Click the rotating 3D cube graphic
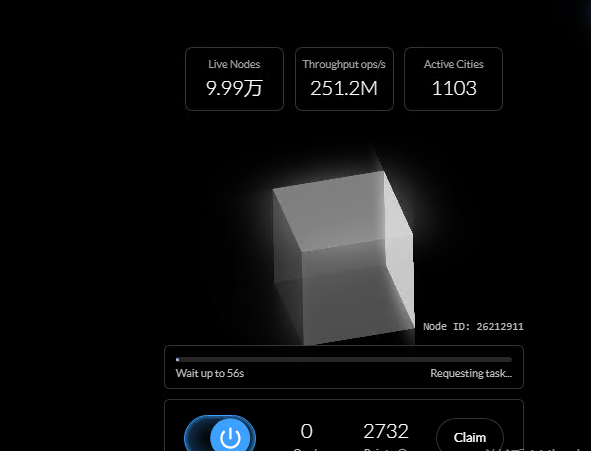The image size is (591, 451). pos(344,258)
